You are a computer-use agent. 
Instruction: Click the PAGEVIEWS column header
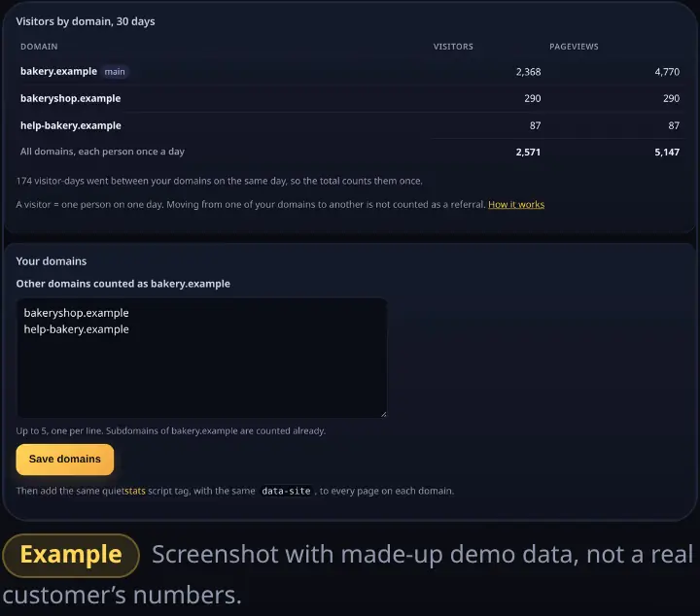[574, 47]
